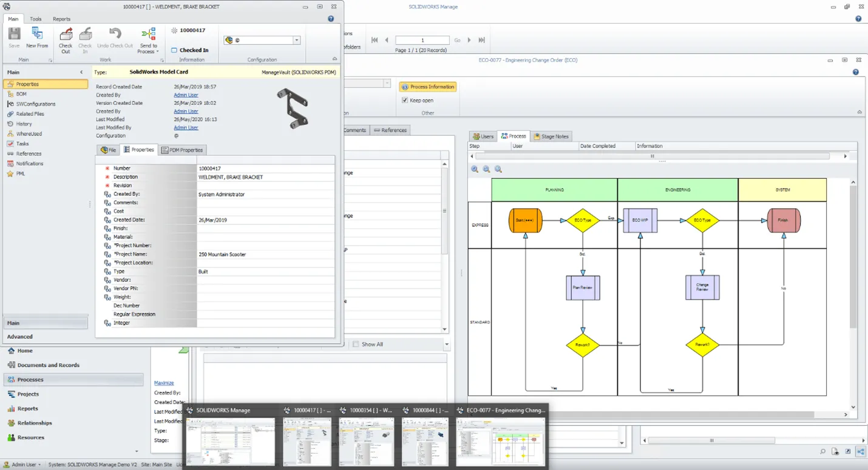Click the Maximize link in the form

163,383
